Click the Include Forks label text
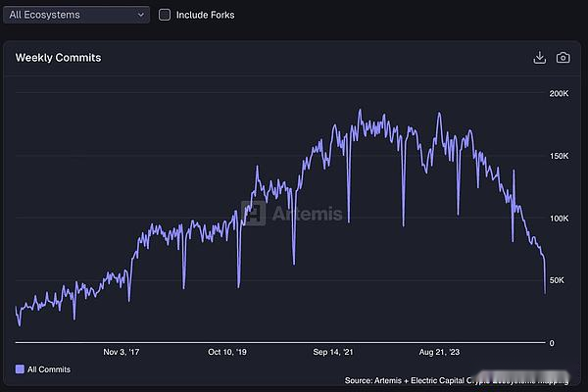 (x=205, y=15)
